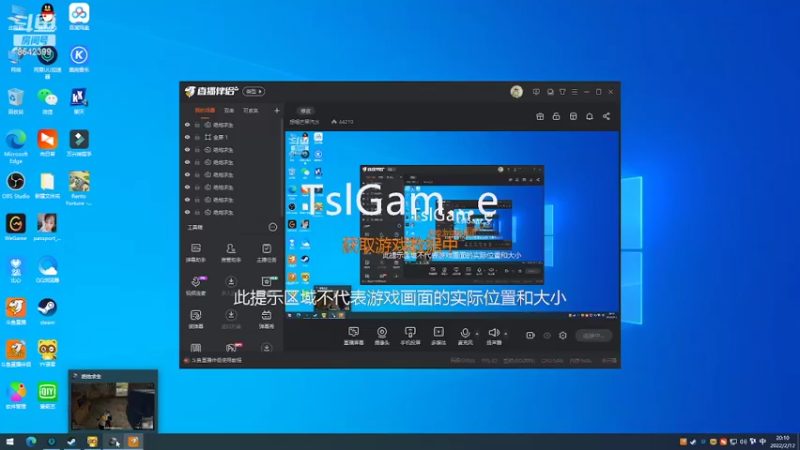The height and width of the screenshot is (450, 800).
Task: Hide the 全屏 1 source using its eye icon
Action: [x=187, y=137]
